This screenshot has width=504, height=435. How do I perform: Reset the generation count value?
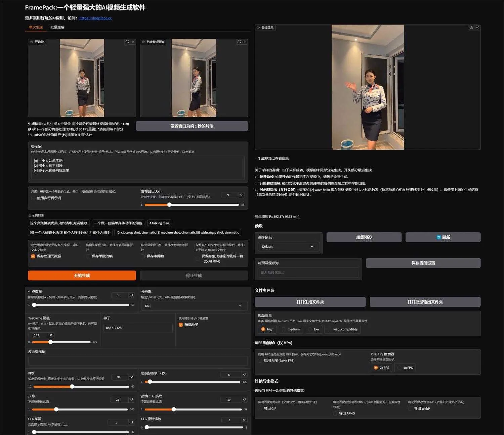(x=132, y=295)
